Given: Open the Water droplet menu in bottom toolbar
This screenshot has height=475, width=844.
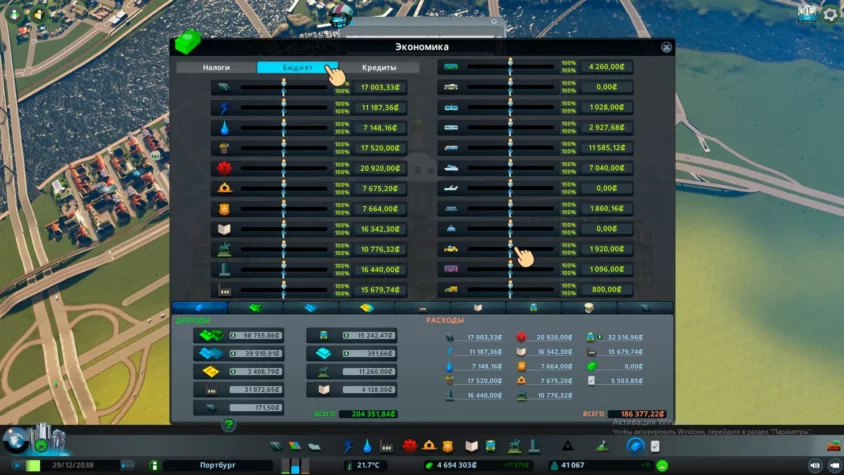Looking at the screenshot, I should tap(367, 446).
